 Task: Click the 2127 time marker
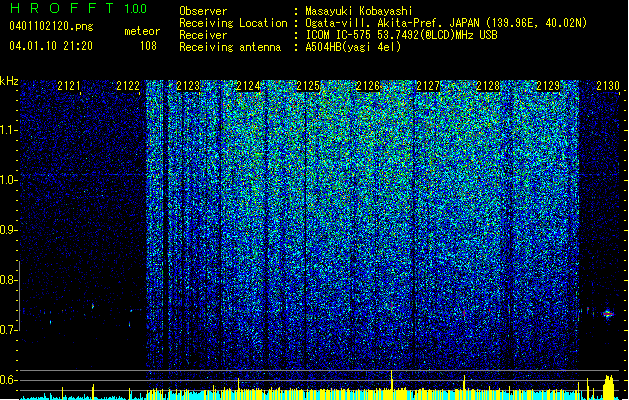click(428, 86)
